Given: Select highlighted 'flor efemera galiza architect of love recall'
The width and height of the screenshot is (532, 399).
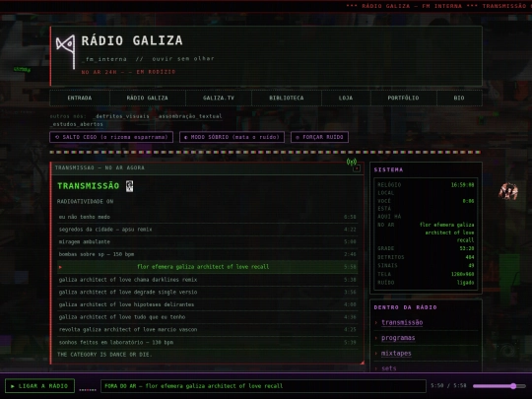Looking at the screenshot, I should coord(207,267).
